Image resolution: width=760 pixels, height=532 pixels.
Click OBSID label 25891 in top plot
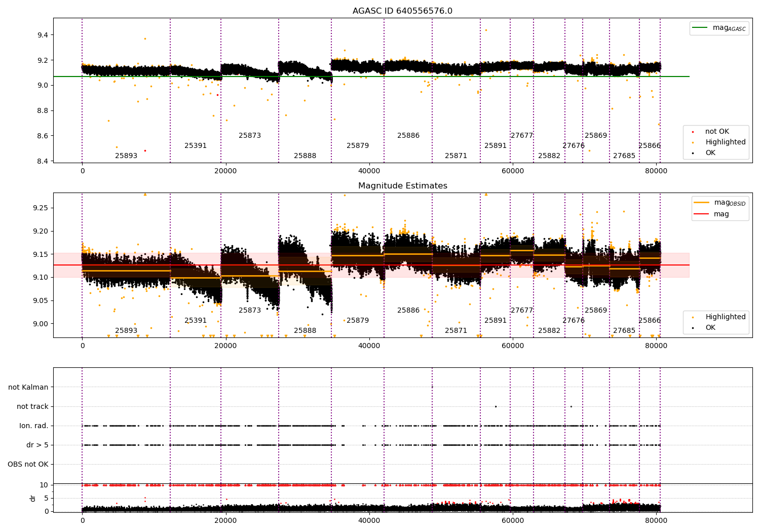[496, 146]
